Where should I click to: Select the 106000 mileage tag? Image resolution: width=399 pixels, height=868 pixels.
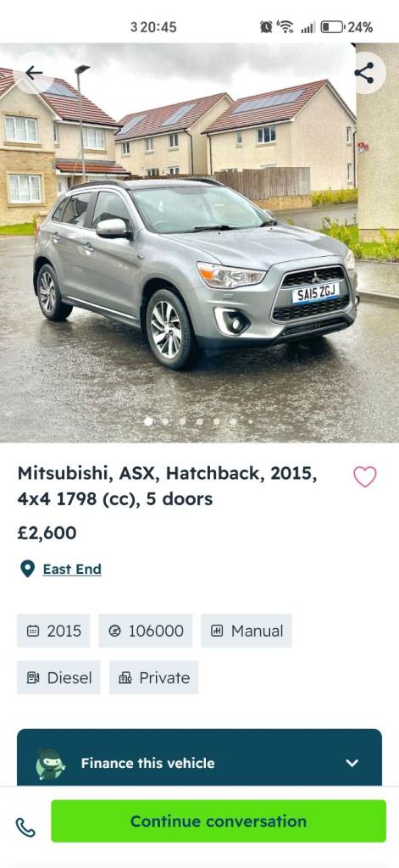coord(146,631)
